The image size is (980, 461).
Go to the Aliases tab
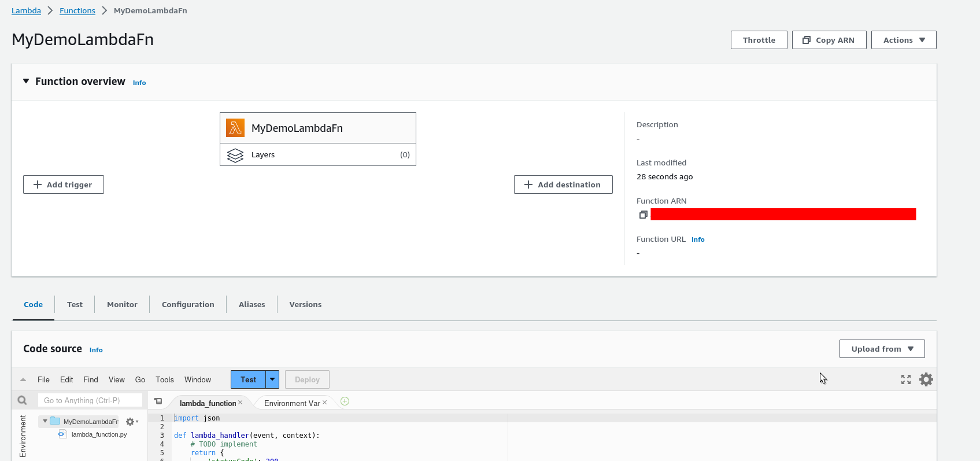[252, 305]
